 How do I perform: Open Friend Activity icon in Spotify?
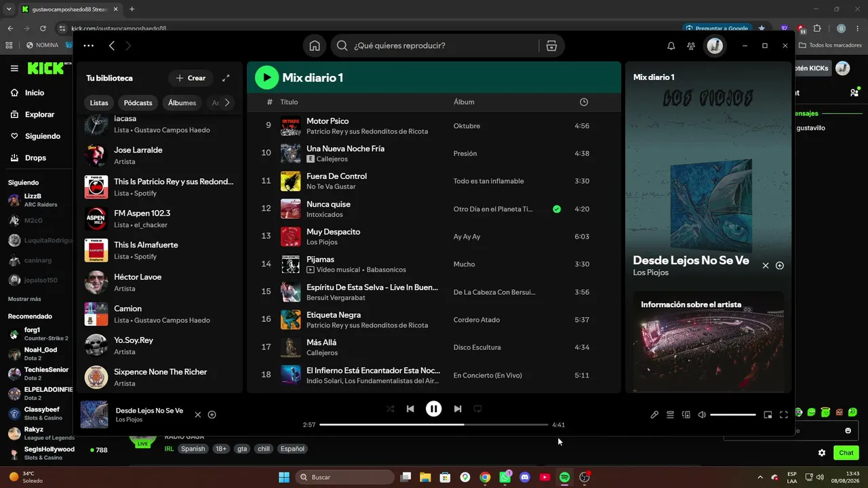[691, 45]
